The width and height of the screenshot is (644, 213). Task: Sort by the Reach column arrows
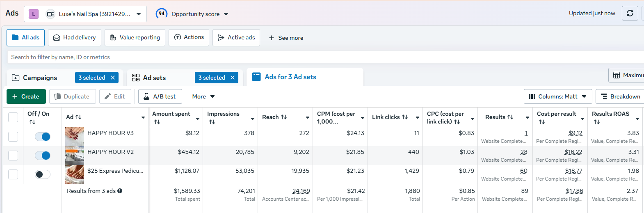coord(283,117)
